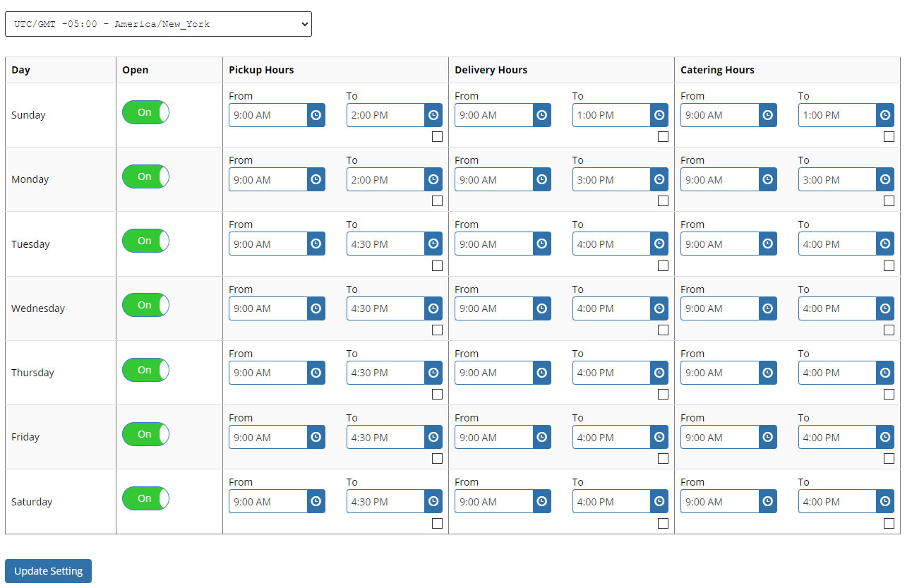Open clock picker for Sunday Pickup From
Image resolution: width=912 pixels, height=588 pixels.
click(x=316, y=115)
